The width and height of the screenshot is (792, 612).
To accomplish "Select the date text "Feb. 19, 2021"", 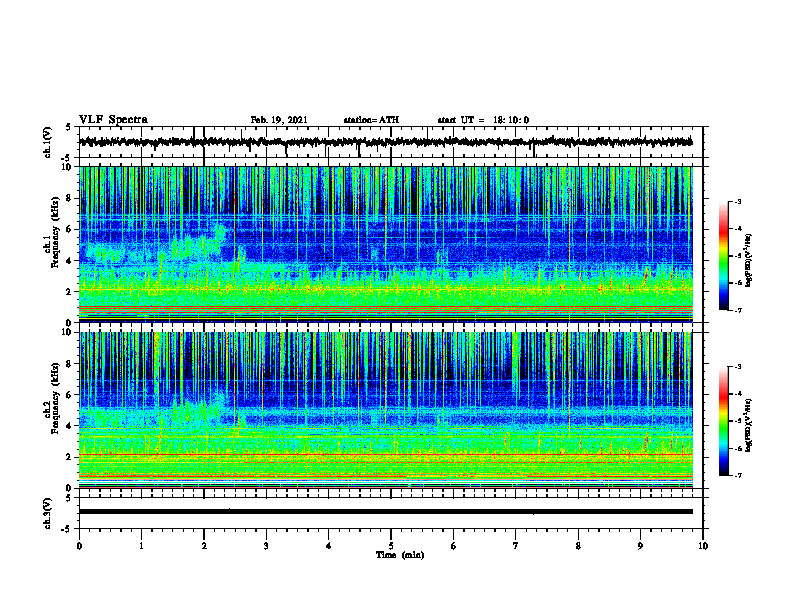I will (x=279, y=120).
